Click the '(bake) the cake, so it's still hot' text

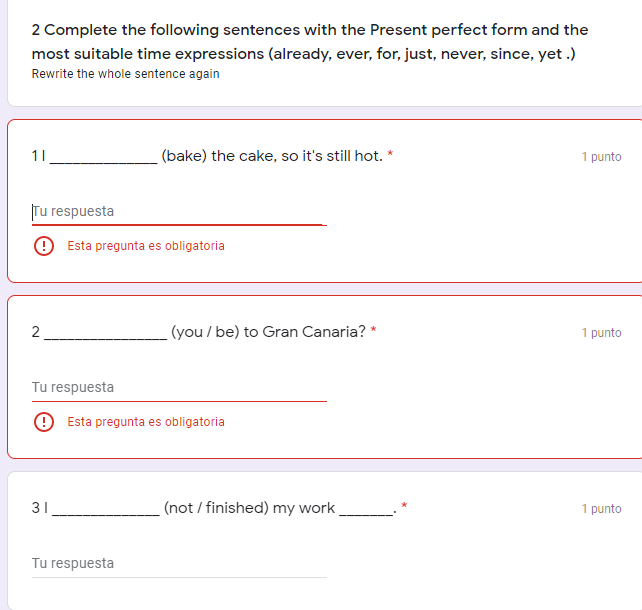(x=271, y=156)
